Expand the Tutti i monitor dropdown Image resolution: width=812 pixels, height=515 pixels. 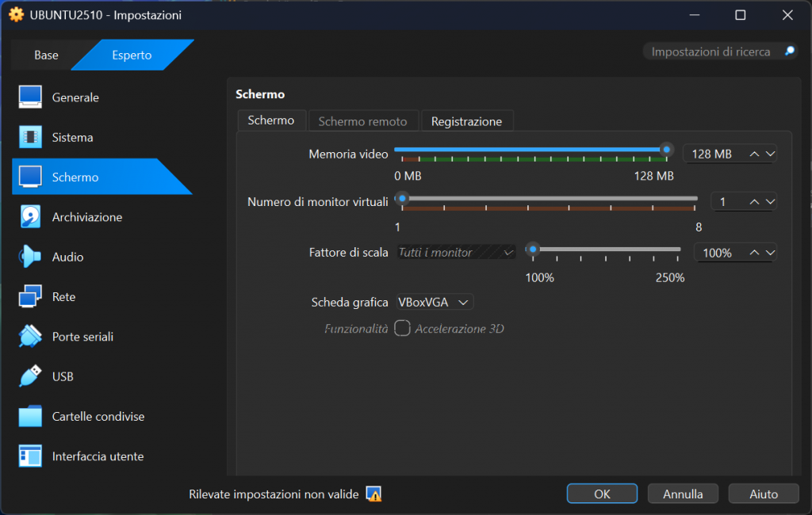click(456, 253)
